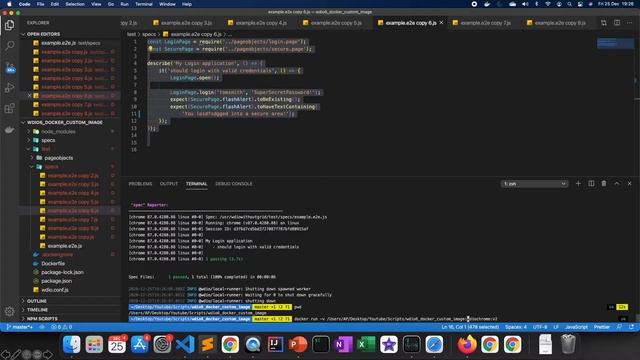The image size is (640, 360).
Task: Expand the NPM SCRIPTS section
Action: click(42, 318)
